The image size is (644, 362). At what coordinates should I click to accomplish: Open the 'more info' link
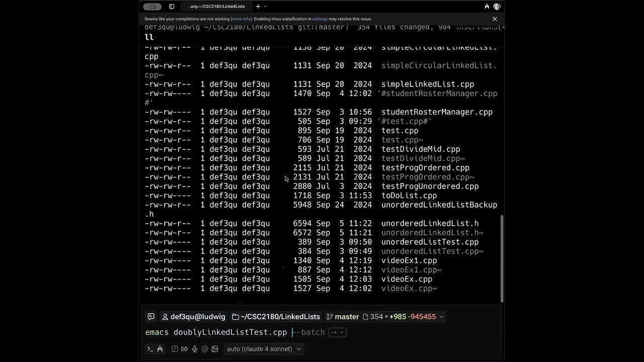pyautogui.click(x=241, y=19)
